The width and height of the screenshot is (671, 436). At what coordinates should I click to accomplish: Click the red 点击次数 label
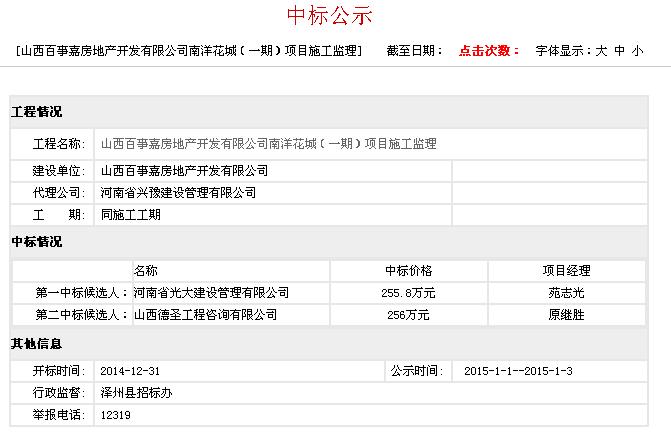point(489,51)
